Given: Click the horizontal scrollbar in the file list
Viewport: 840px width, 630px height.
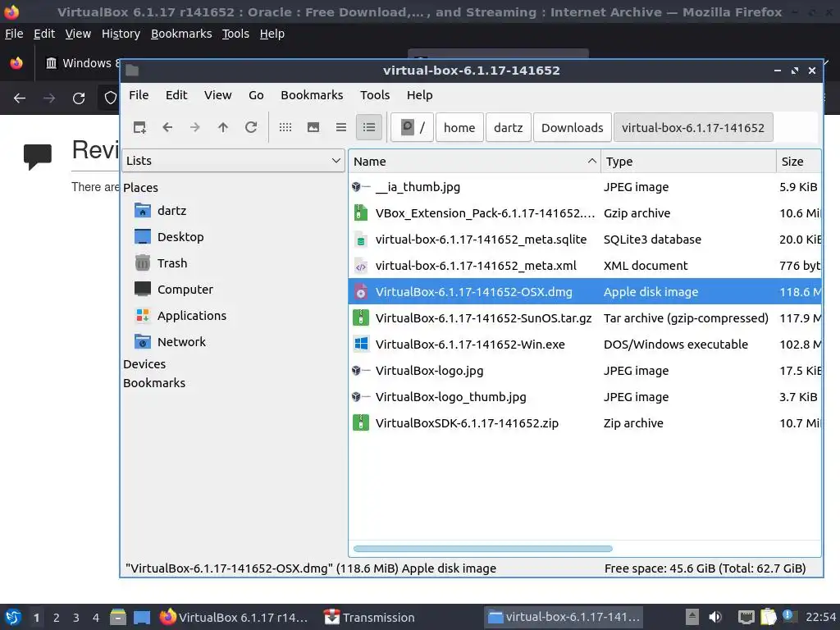Looking at the screenshot, I should point(482,549).
